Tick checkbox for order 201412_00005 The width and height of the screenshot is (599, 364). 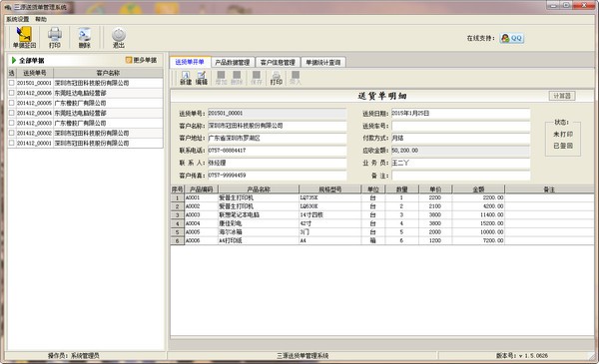(11, 103)
